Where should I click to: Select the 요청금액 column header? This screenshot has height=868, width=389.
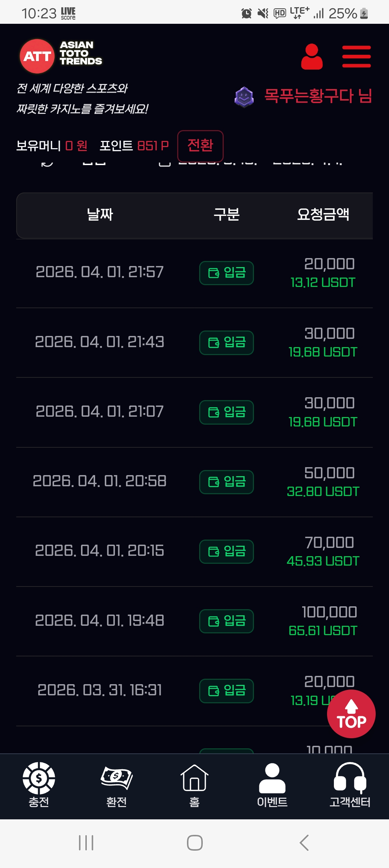pos(323,215)
